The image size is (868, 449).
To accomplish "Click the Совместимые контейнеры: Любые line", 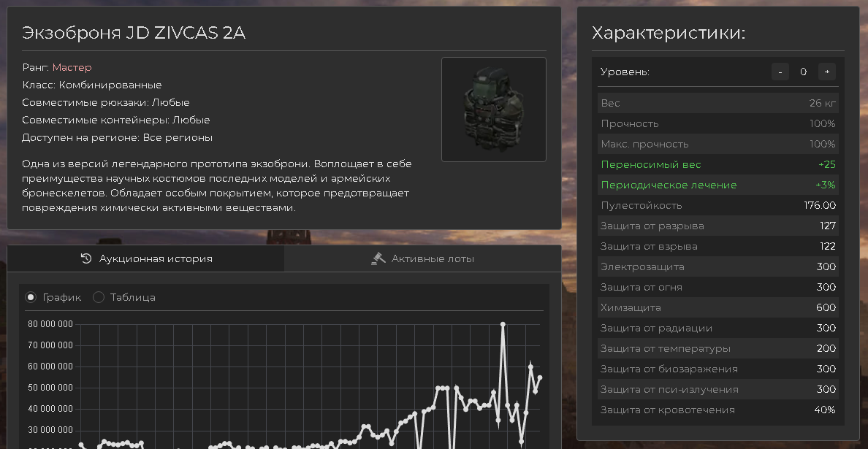I will 115,120.
